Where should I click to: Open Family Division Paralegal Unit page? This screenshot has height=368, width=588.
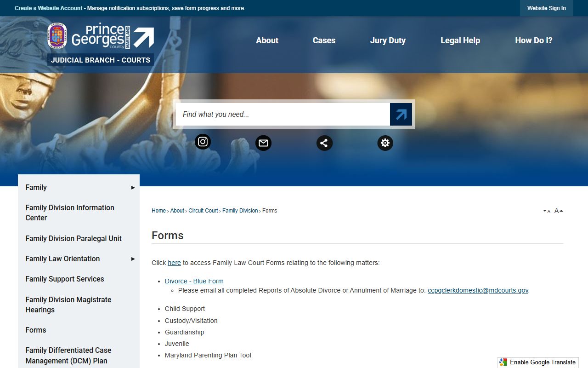[x=73, y=238]
